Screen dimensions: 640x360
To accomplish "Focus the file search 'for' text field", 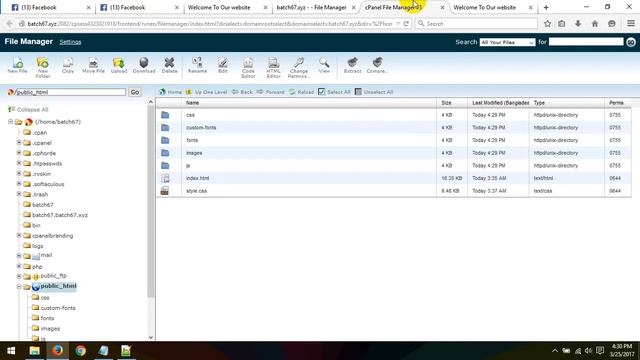I will (586, 42).
